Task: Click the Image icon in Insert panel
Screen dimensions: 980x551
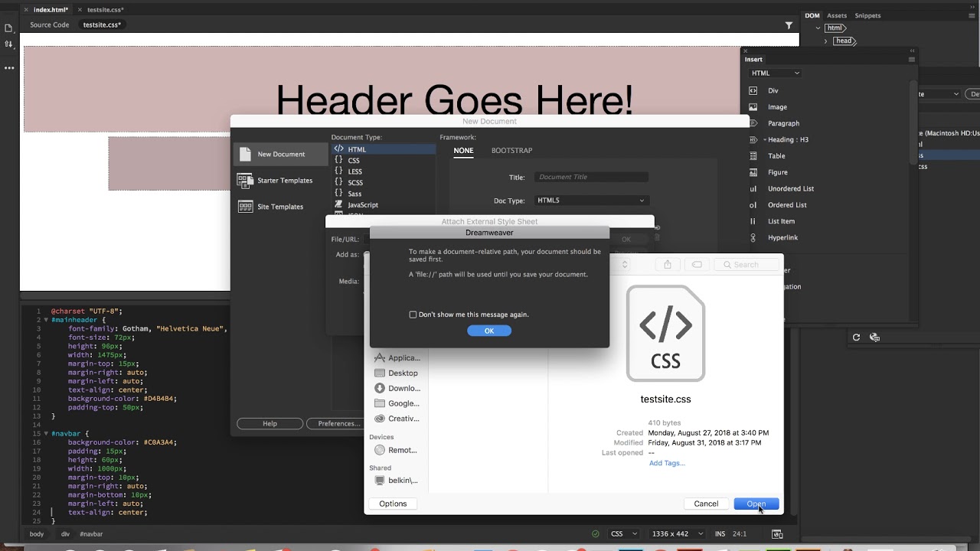Action: point(753,107)
